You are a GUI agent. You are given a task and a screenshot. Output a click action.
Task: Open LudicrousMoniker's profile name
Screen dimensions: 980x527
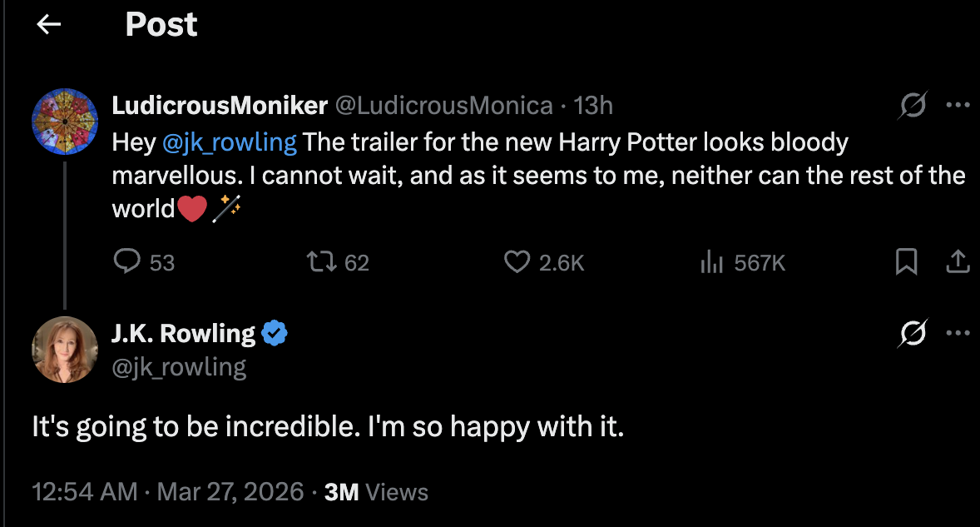click(x=220, y=105)
